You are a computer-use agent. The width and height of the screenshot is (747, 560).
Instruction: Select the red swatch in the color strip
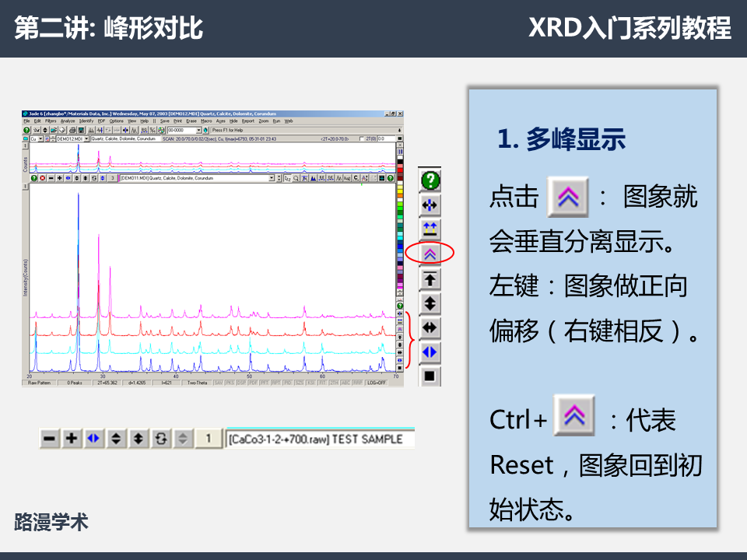point(400,170)
